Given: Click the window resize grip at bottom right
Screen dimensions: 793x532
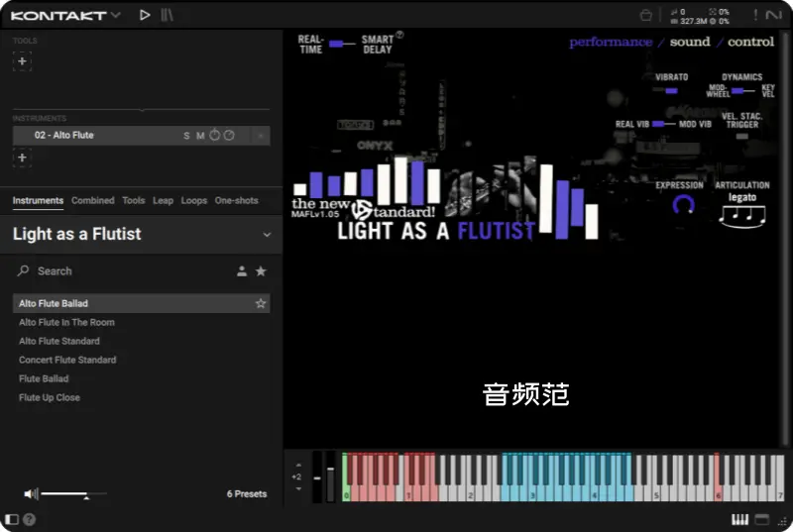Looking at the screenshot, I should click(x=783, y=522).
